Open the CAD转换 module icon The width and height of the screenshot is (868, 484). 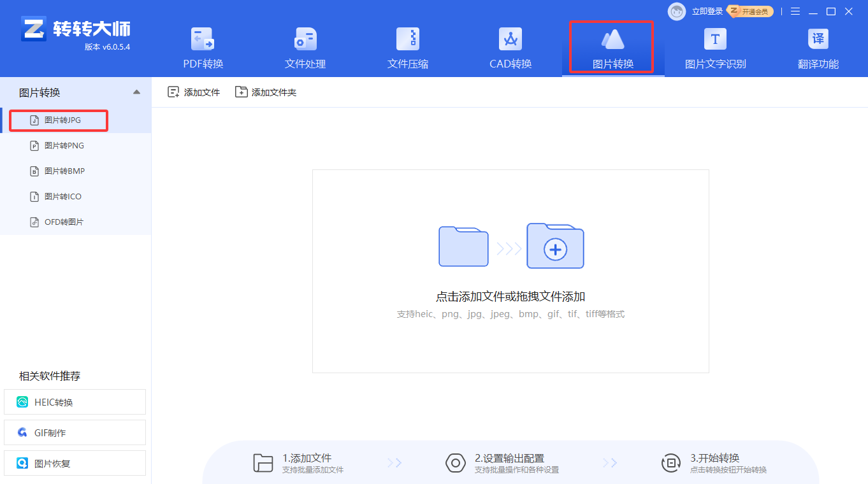pos(510,39)
